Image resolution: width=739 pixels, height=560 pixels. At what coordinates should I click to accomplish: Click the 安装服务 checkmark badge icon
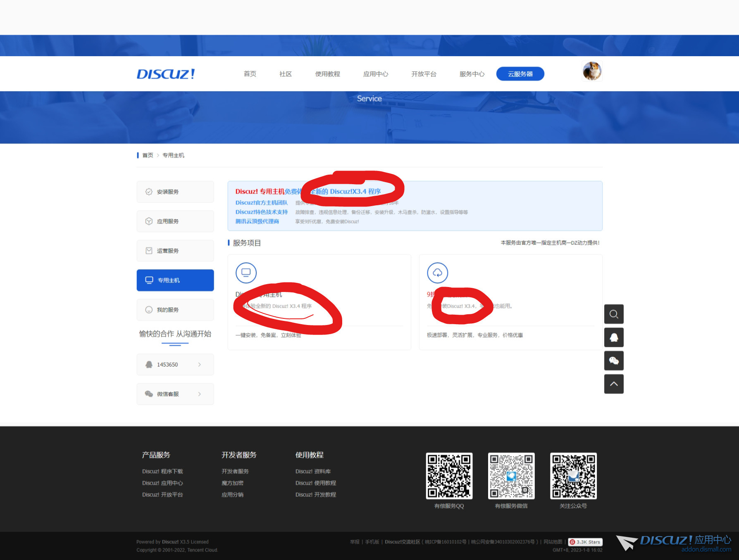[x=149, y=192]
